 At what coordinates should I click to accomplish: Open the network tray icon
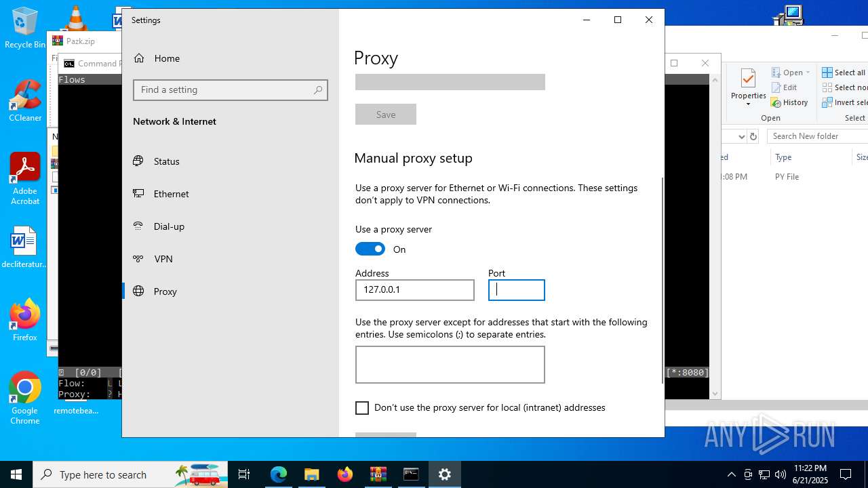click(764, 474)
